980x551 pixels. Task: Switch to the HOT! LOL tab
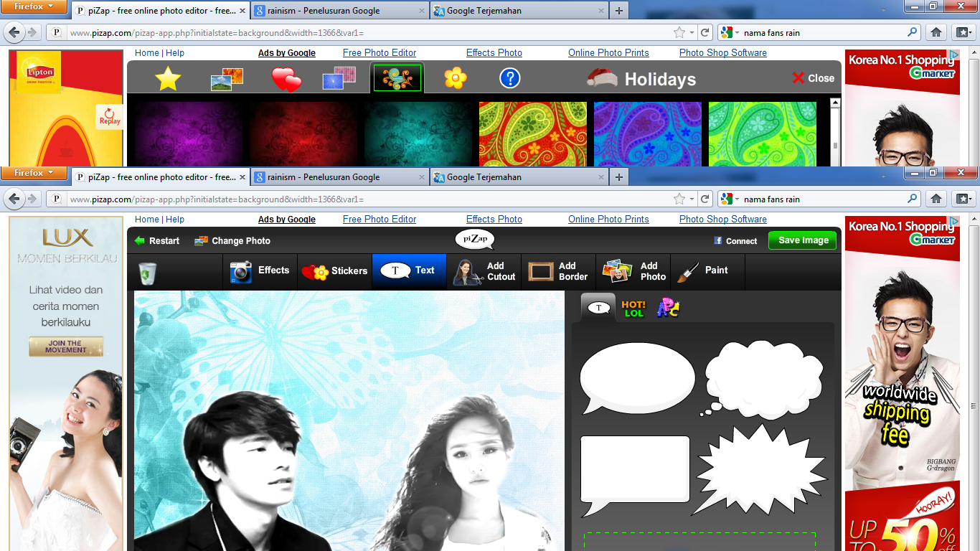point(633,309)
